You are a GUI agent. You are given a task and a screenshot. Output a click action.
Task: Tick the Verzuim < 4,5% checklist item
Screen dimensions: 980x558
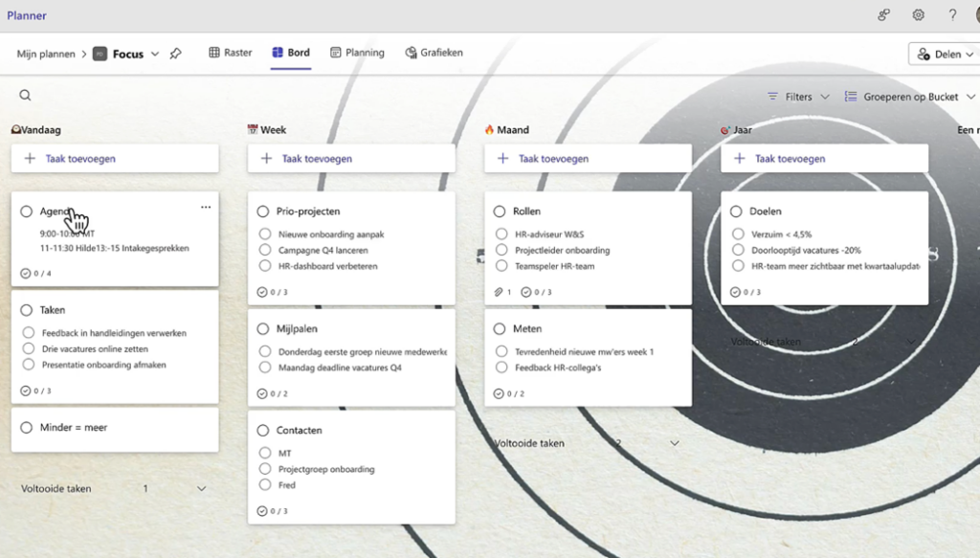tap(738, 234)
